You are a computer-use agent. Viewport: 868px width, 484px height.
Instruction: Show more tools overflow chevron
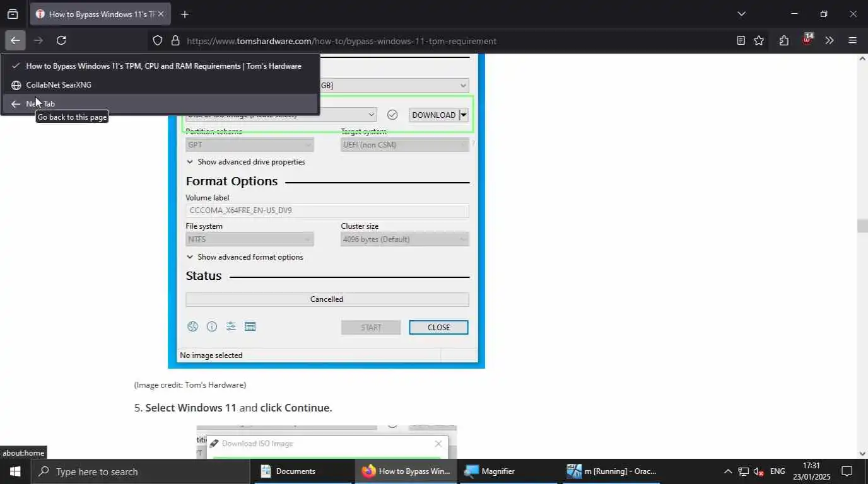point(830,40)
